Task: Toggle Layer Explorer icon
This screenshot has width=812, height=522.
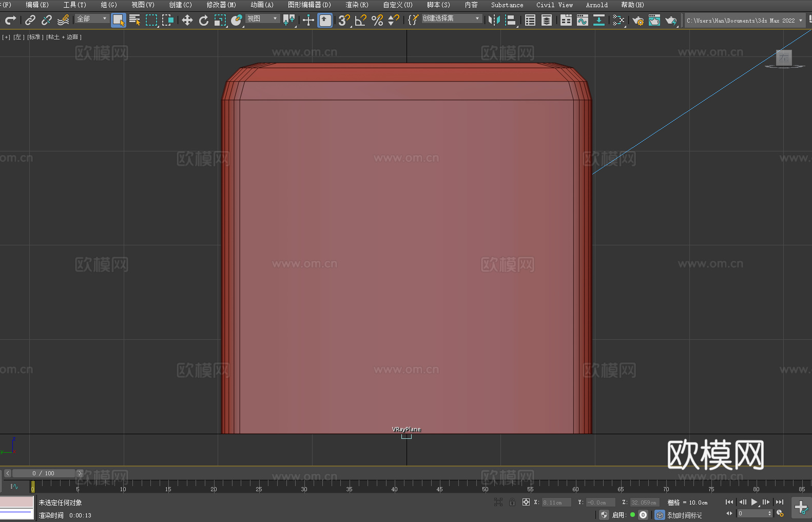Action: coord(547,20)
